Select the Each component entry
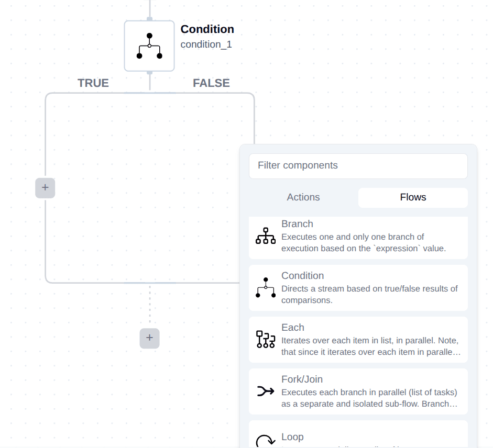The height and width of the screenshot is (448, 493). pos(358,340)
